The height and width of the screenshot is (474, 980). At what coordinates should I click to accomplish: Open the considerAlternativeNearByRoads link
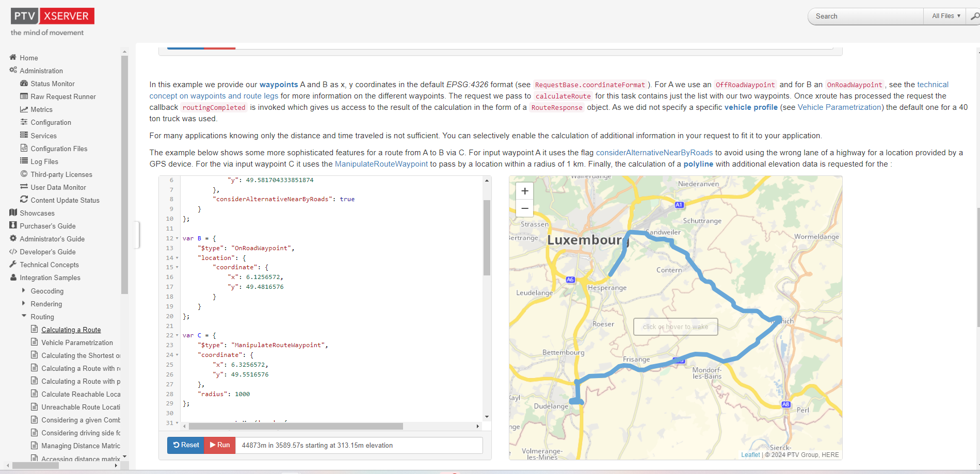pos(654,153)
